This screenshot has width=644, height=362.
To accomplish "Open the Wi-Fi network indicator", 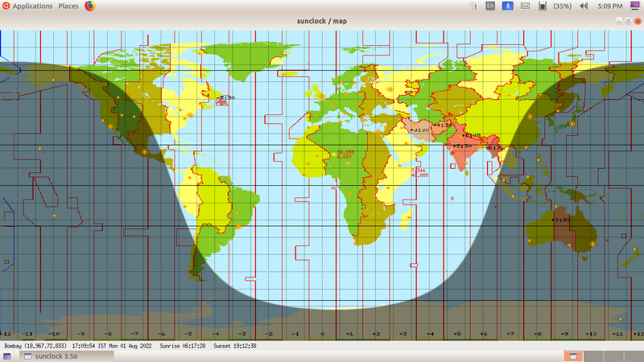I will click(473, 6).
